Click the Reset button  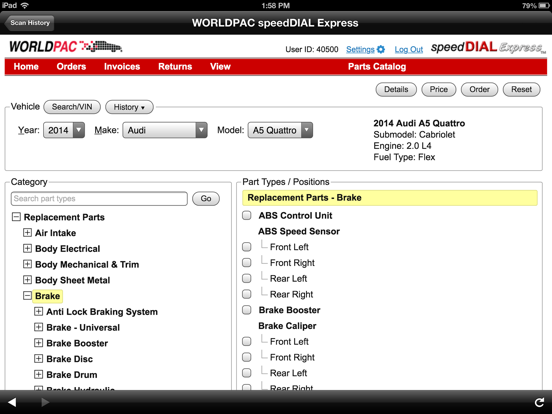coord(521,89)
